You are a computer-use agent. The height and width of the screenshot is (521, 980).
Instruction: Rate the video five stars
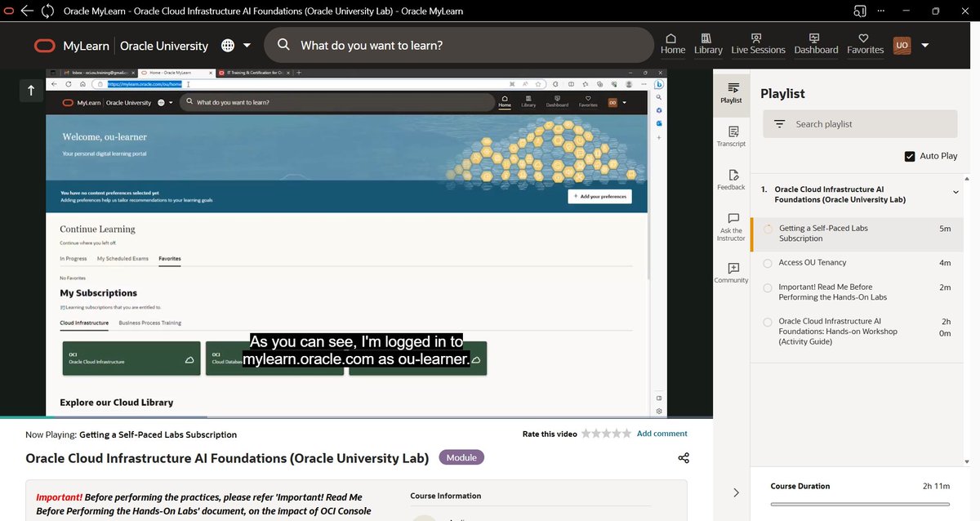coord(627,434)
